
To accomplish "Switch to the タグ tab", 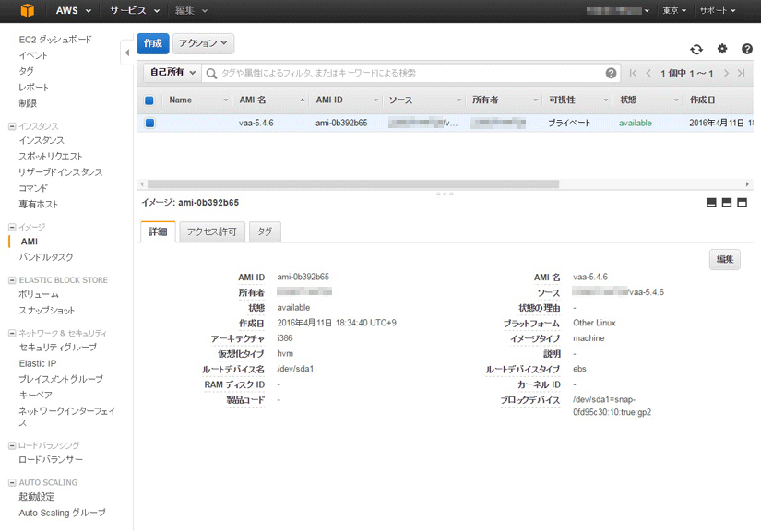I will pyautogui.click(x=265, y=232).
